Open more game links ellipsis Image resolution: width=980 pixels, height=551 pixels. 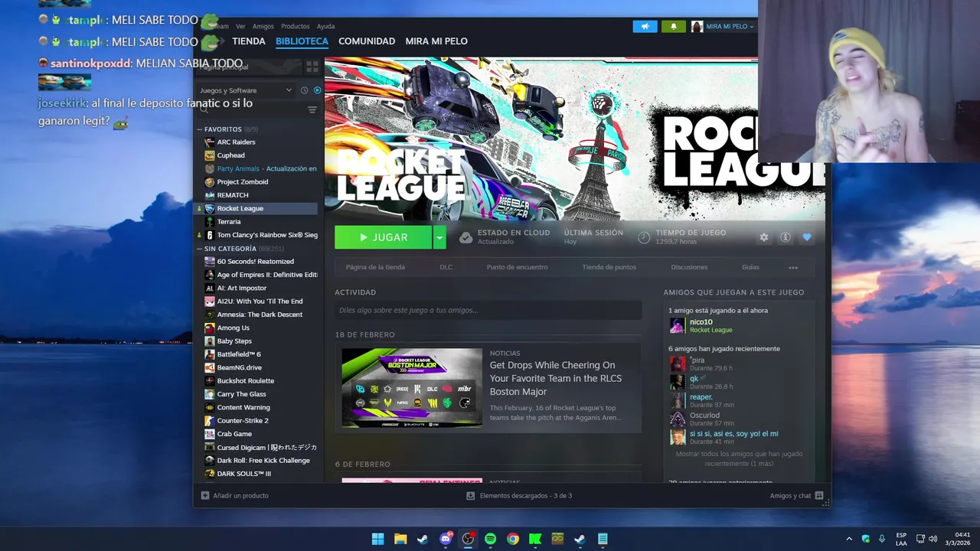point(793,268)
